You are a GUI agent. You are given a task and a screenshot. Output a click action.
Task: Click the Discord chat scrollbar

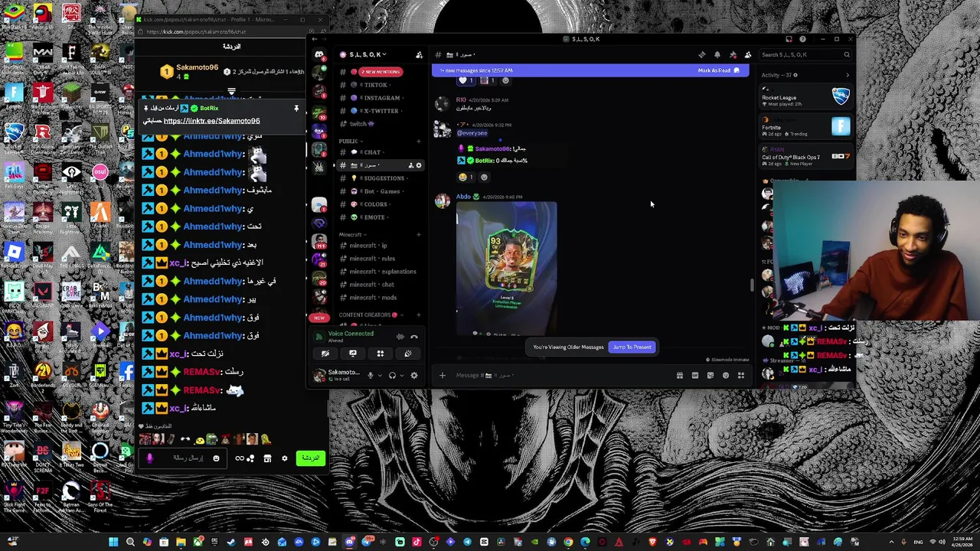pos(752,285)
